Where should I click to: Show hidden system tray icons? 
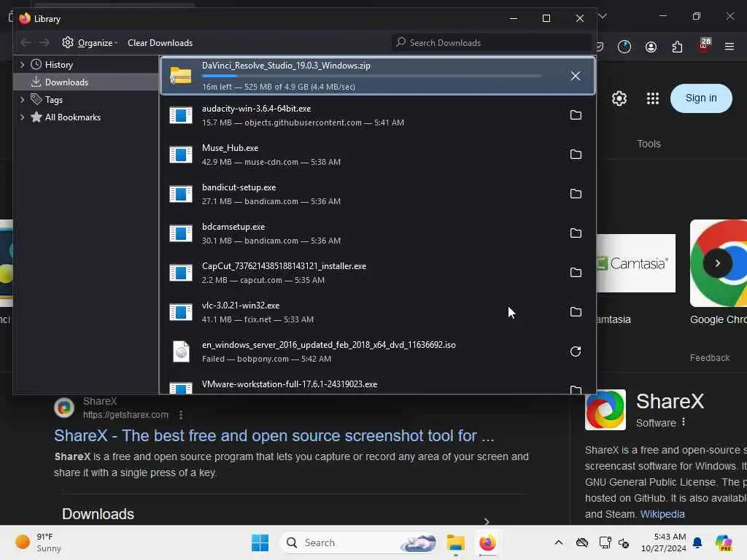[558, 542]
